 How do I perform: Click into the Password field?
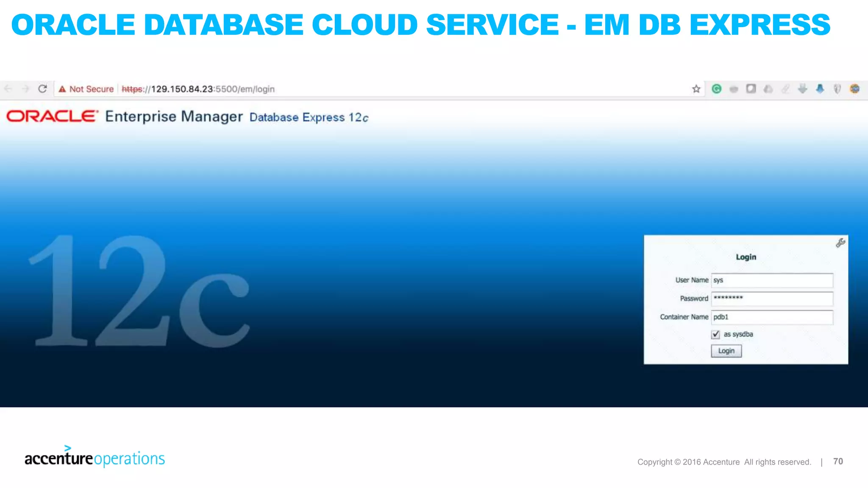[772, 299]
